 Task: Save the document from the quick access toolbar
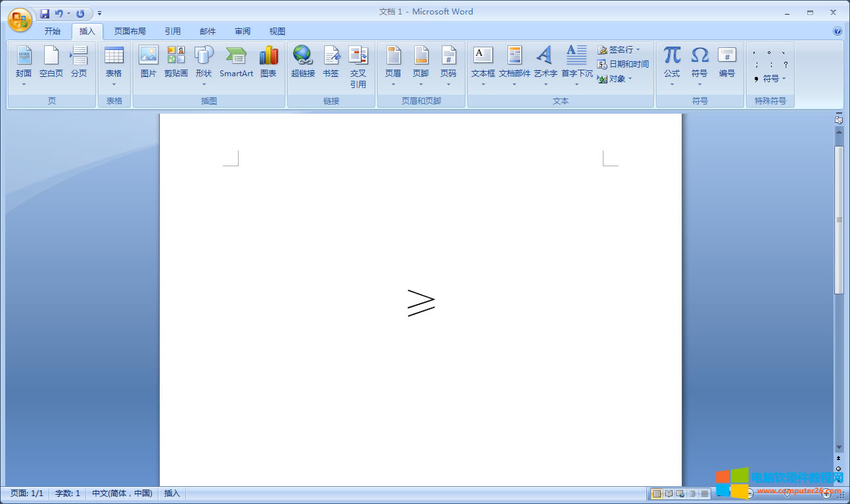[x=45, y=13]
